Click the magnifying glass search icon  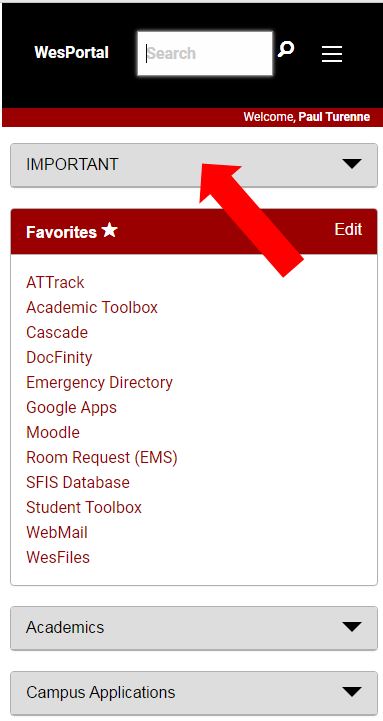click(x=286, y=49)
